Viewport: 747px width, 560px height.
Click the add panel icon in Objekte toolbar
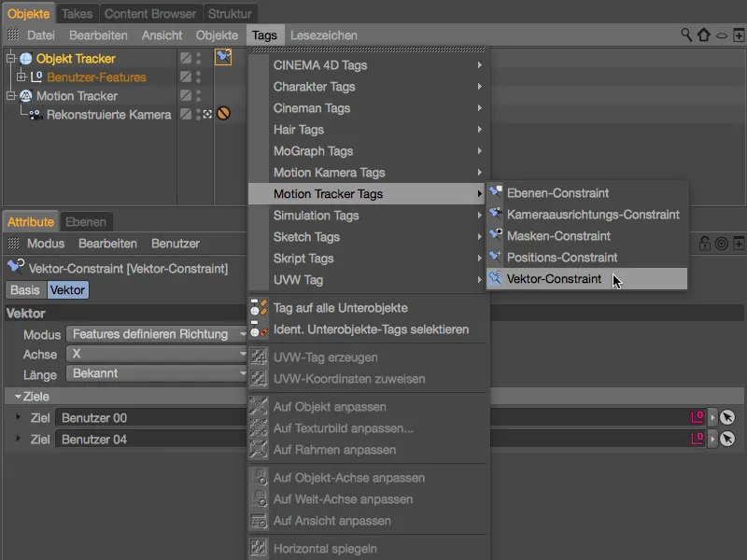tap(739, 35)
